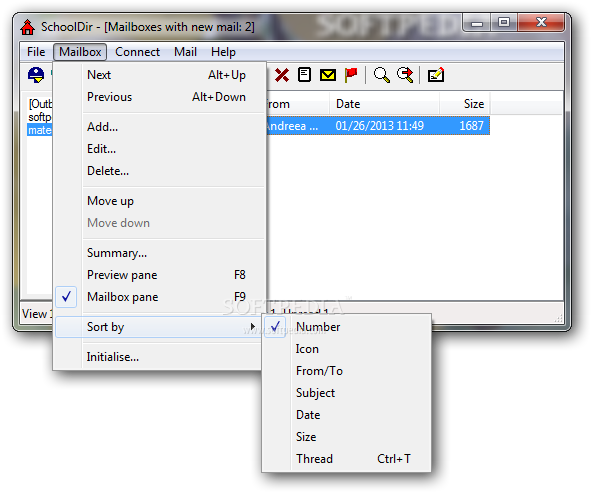Select Add... from the Mailbox menu
Screen dimensions: 592x493
[x=160, y=127]
